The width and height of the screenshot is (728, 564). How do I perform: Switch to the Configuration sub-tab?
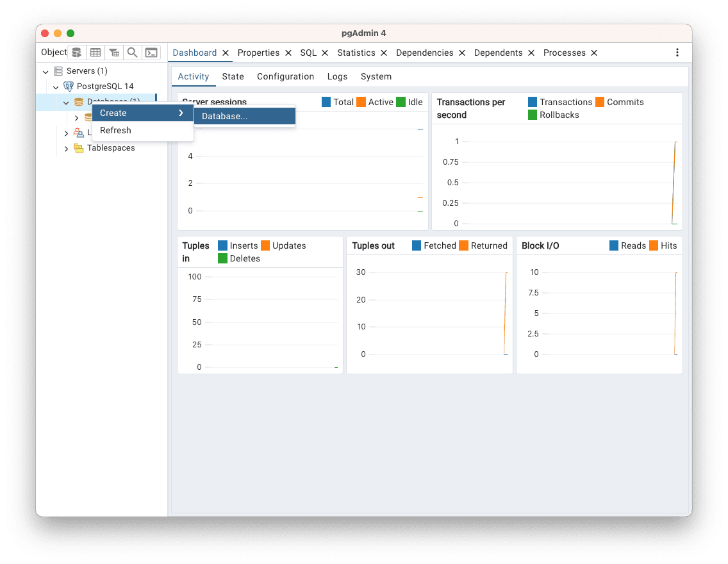[x=285, y=77]
